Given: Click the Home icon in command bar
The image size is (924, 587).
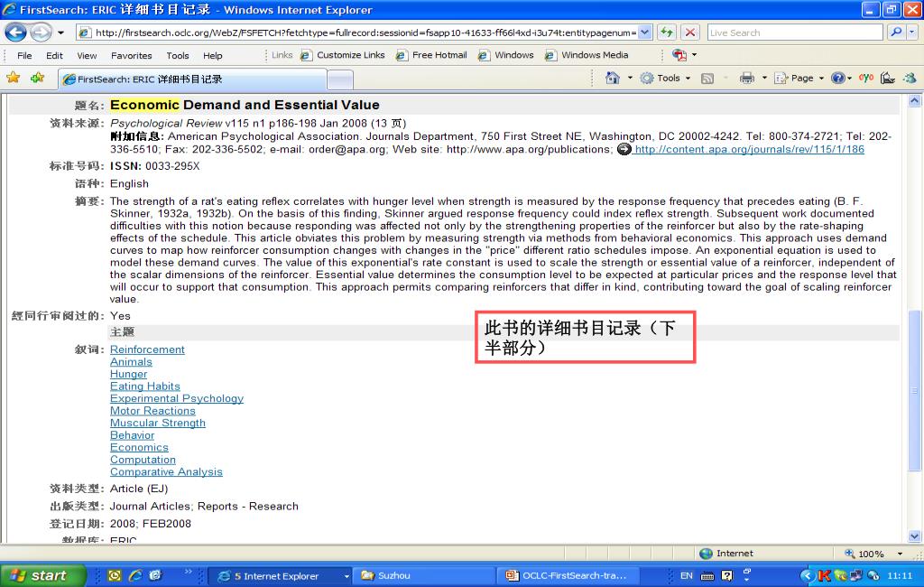Looking at the screenshot, I should point(613,78).
